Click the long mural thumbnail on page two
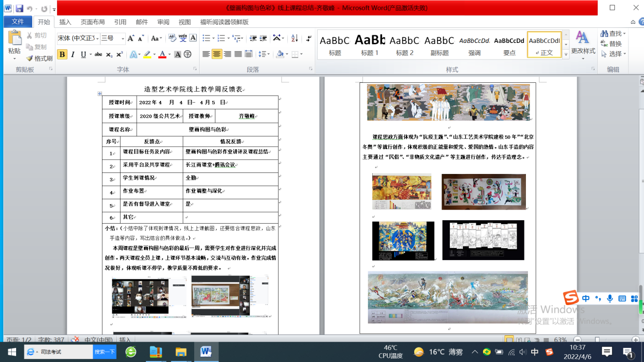Viewport: 644px width, 362px height. point(448,298)
